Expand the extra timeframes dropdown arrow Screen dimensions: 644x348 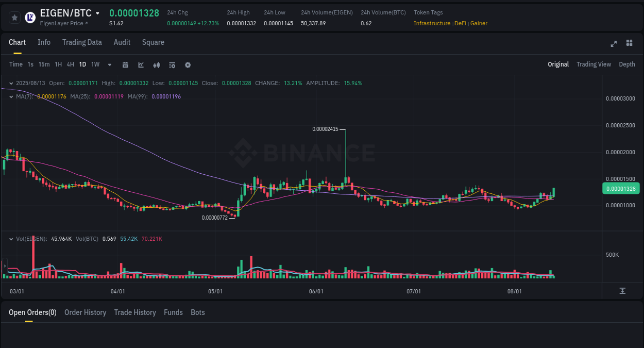click(109, 64)
